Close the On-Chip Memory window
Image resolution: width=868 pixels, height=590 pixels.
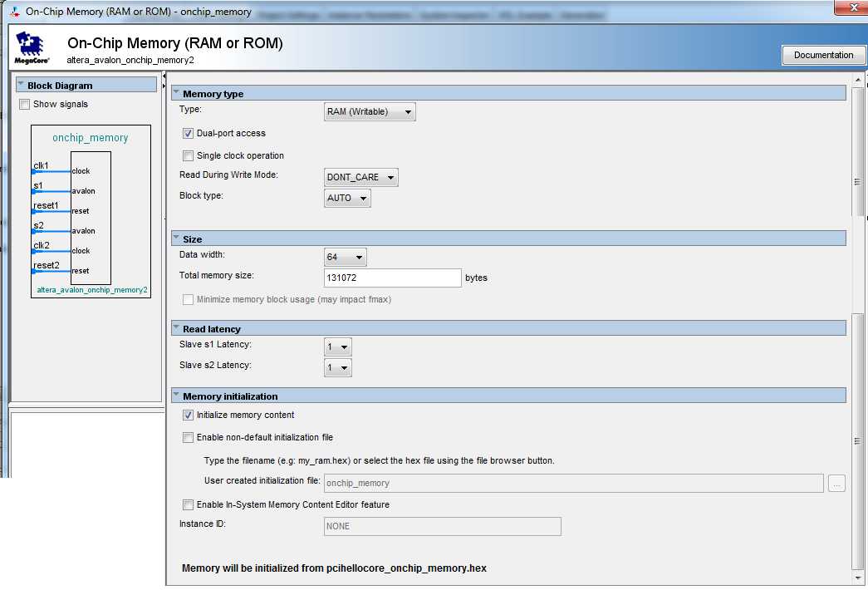tap(853, 7)
